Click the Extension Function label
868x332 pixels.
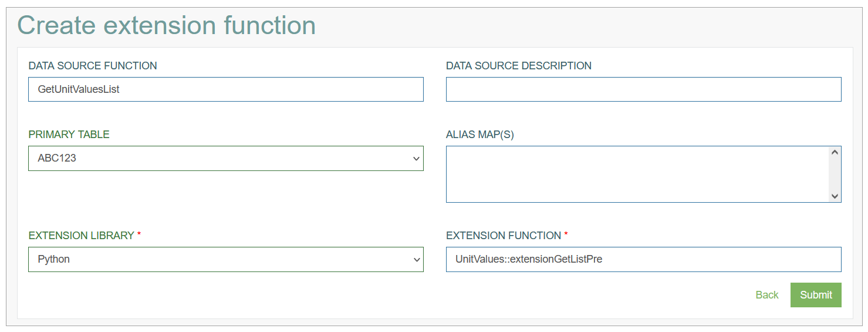pos(503,236)
